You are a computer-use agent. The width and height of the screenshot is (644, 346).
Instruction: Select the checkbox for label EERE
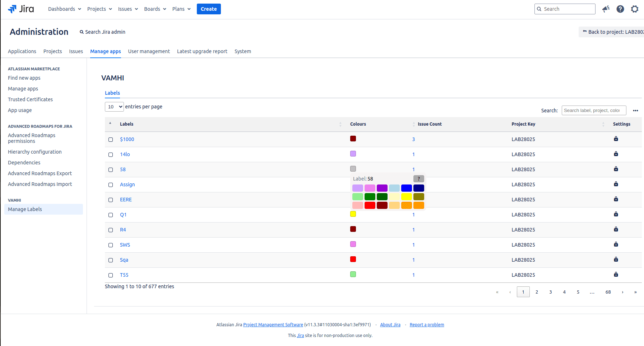tap(111, 200)
